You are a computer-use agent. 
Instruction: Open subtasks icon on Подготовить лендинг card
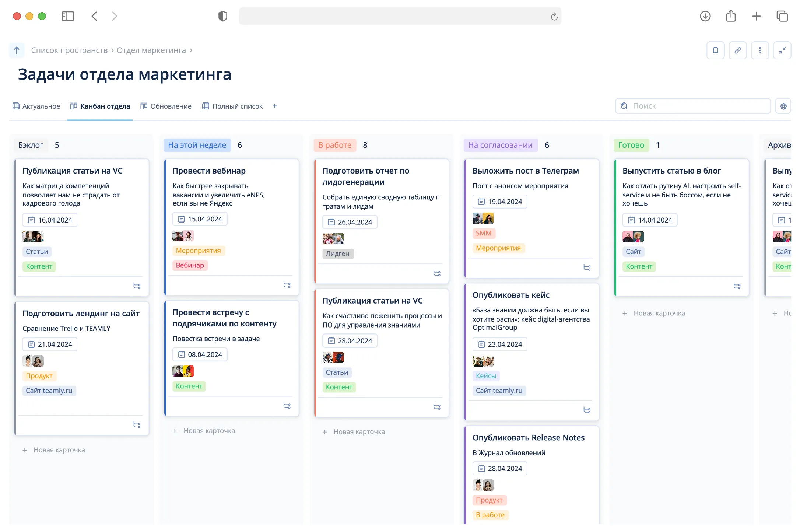click(x=137, y=425)
